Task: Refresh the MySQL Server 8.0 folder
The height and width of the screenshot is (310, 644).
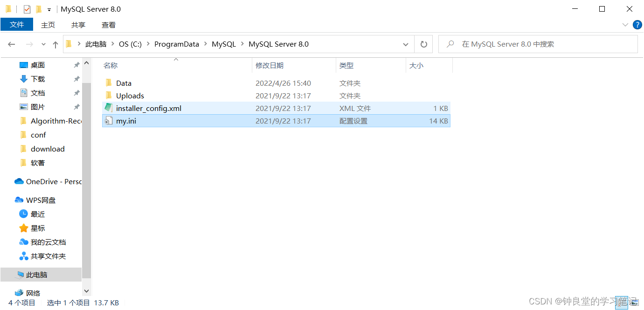Action: pyautogui.click(x=423, y=44)
